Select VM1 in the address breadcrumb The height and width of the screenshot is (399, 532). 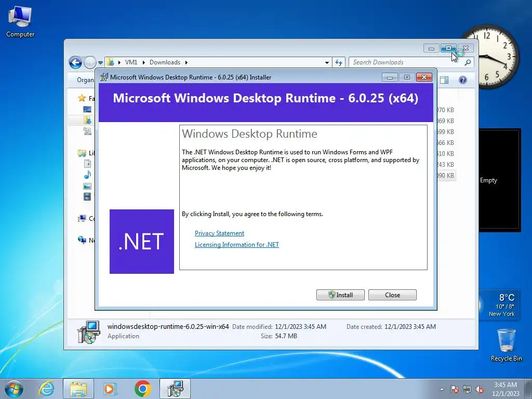pos(131,62)
